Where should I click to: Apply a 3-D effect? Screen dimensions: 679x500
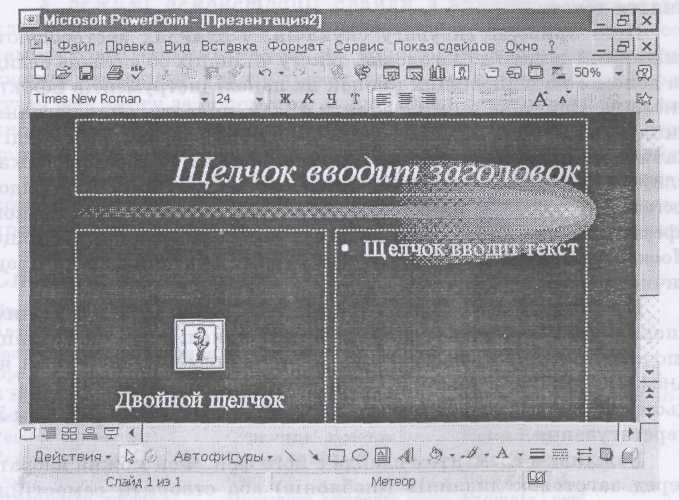(628, 455)
